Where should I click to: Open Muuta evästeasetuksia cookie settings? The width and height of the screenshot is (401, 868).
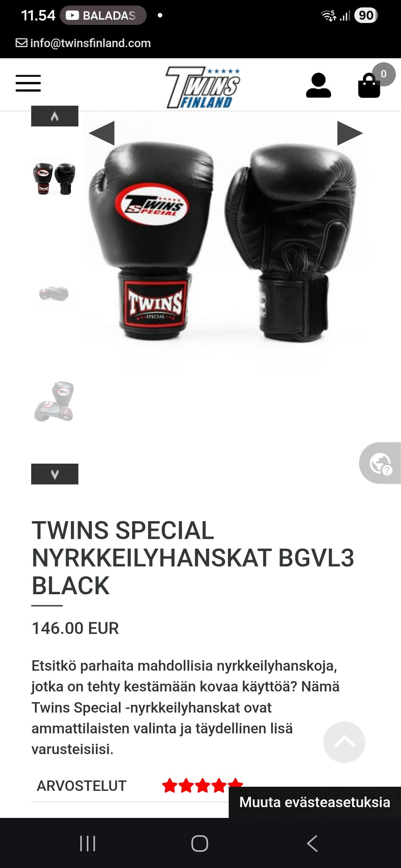(315, 802)
